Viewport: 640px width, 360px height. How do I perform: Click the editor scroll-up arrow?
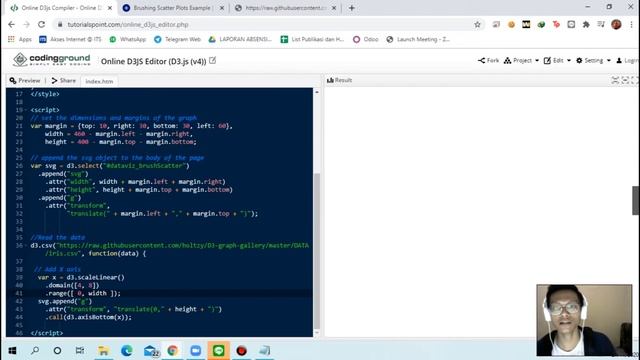(x=317, y=92)
